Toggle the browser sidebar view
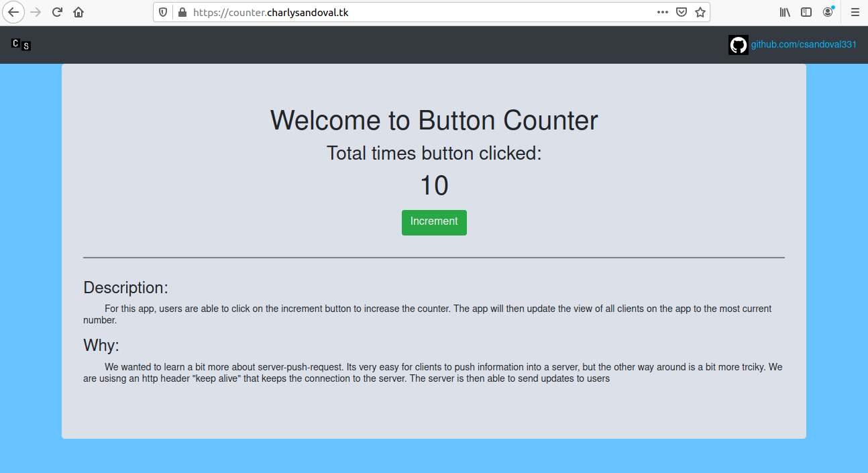 (806, 12)
